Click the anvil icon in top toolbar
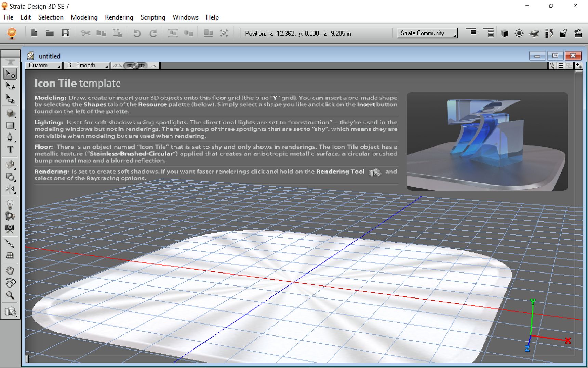This screenshot has width=588, height=368. [x=534, y=33]
